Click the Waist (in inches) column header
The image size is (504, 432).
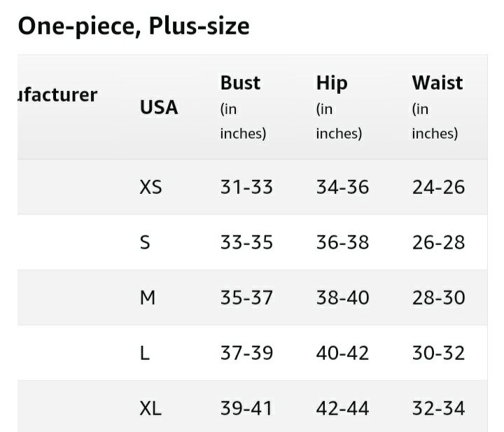(437, 107)
